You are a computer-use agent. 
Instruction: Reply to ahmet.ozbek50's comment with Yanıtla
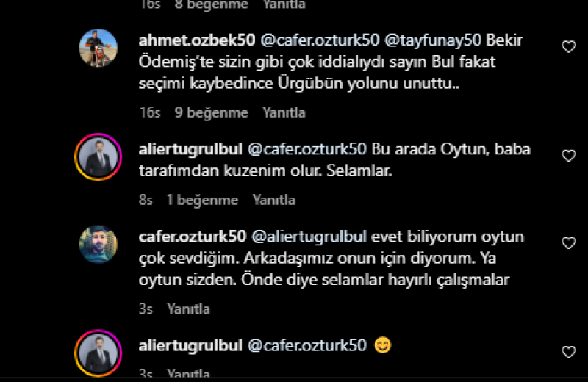[x=284, y=112]
